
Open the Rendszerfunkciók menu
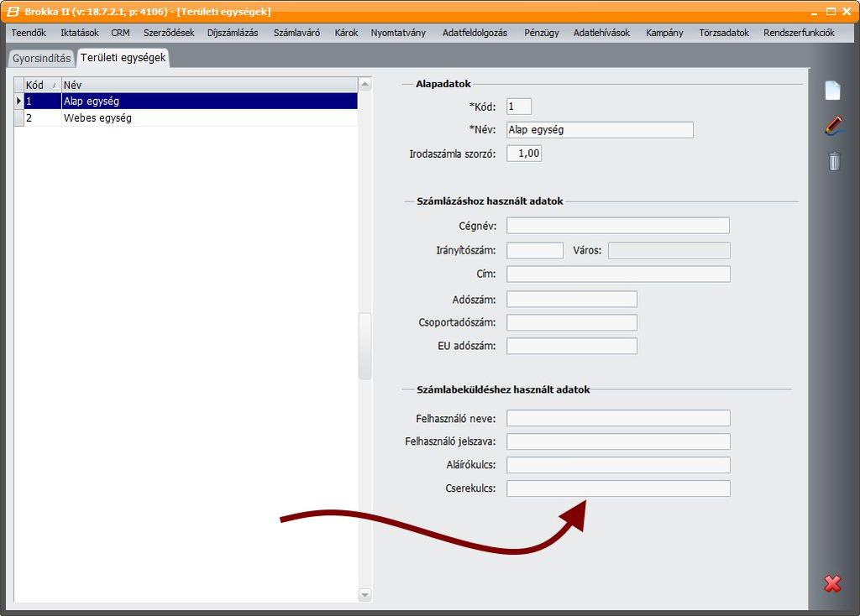(800, 33)
